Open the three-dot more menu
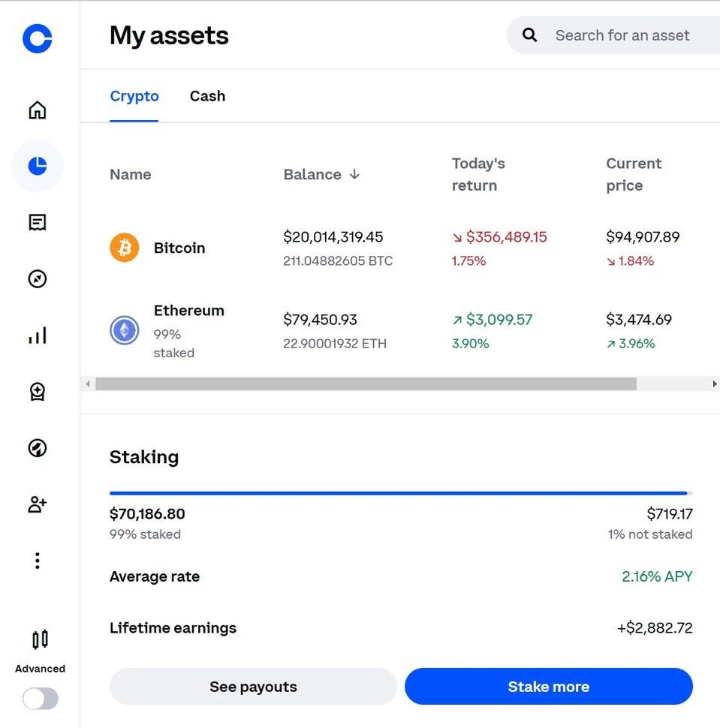The width and height of the screenshot is (720, 728). [37, 560]
